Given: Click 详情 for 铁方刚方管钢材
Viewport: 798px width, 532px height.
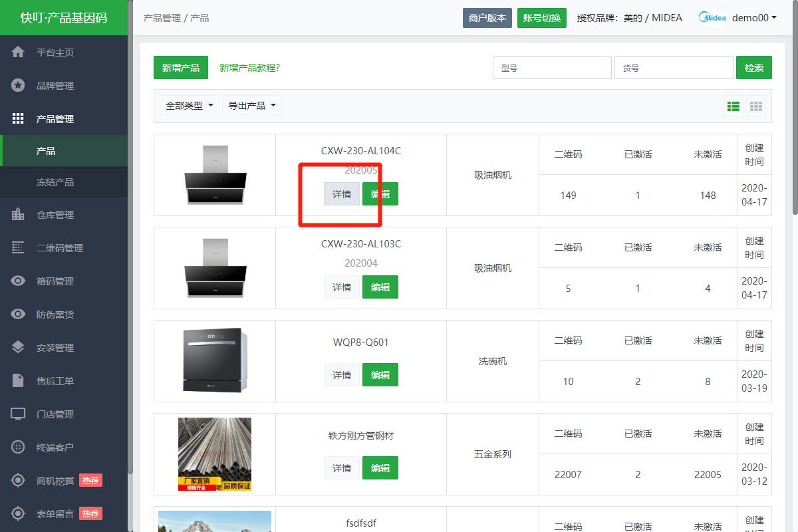Looking at the screenshot, I should tap(342, 468).
